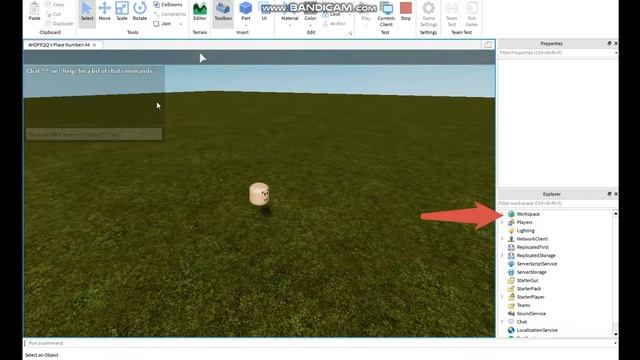Click the Constraints option
The height and width of the screenshot is (360, 640).
169,14
